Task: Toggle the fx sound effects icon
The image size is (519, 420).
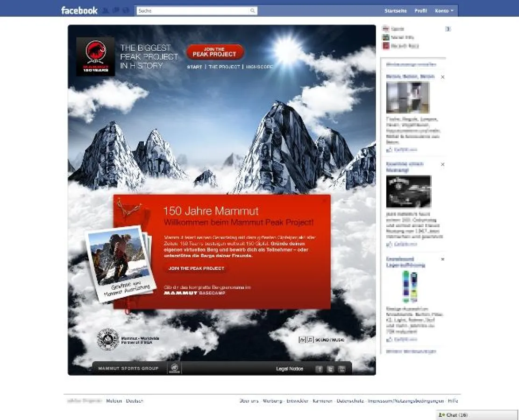Action: click(302, 340)
